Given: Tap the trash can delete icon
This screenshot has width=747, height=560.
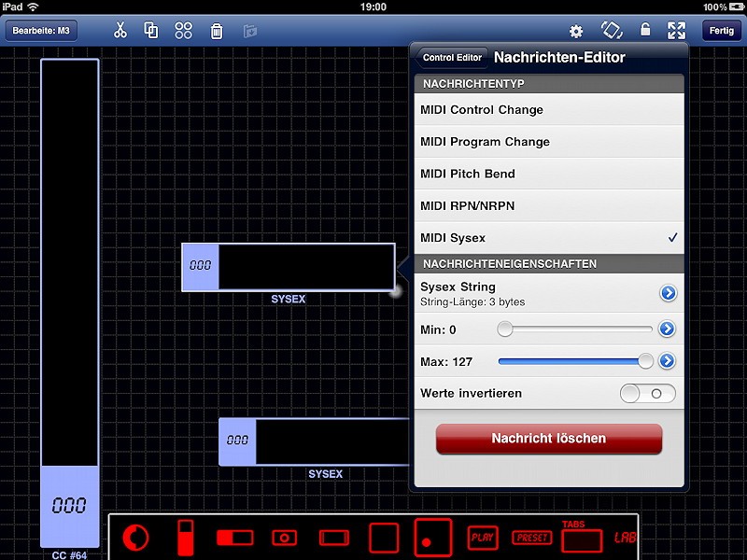Looking at the screenshot, I should tap(217, 31).
